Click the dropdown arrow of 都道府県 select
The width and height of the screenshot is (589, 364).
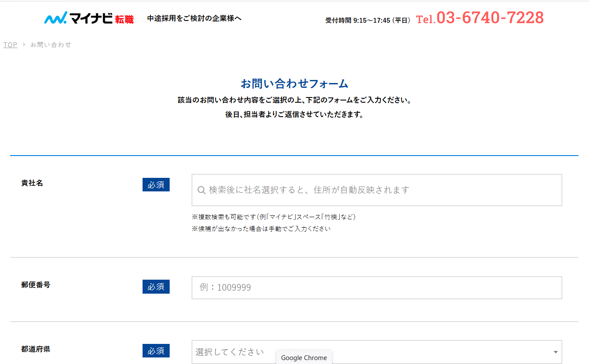pyautogui.click(x=556, y=352)
